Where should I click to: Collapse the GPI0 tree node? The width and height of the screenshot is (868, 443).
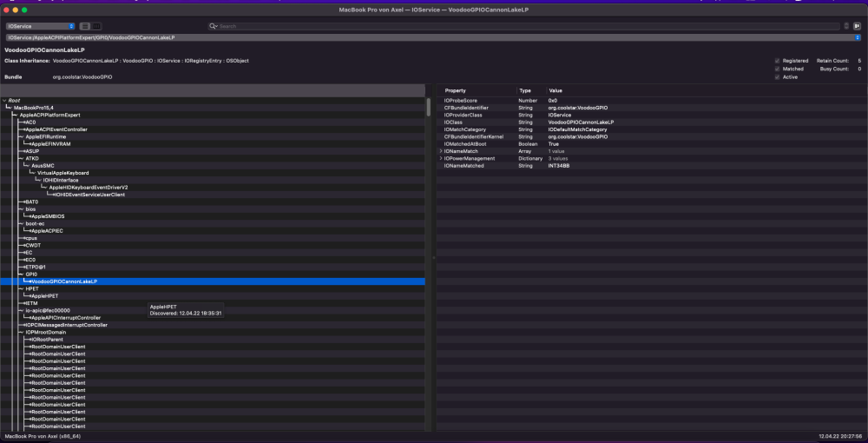(x=21, y=274)
